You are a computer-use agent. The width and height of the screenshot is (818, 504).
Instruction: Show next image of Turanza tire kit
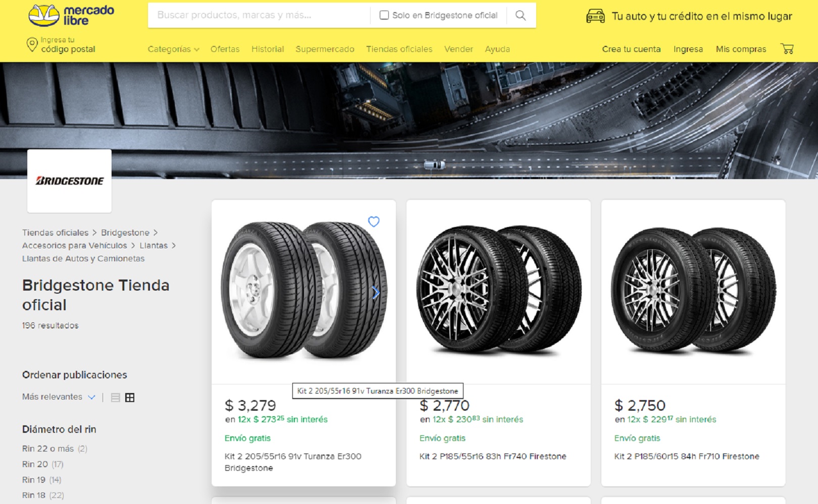click(376, 293)
